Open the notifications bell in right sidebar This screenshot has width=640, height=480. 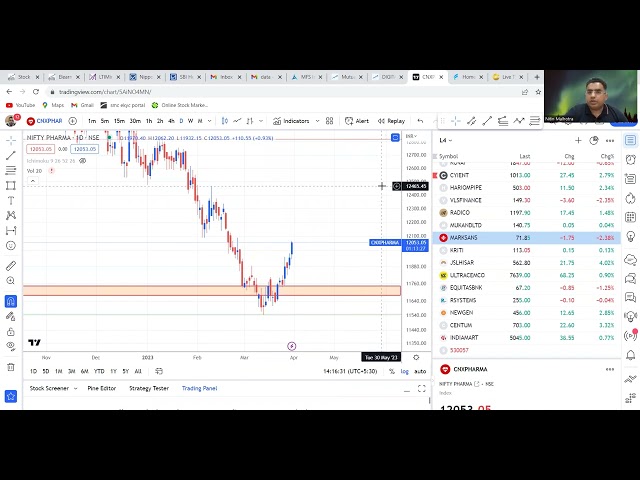point(630,355)
